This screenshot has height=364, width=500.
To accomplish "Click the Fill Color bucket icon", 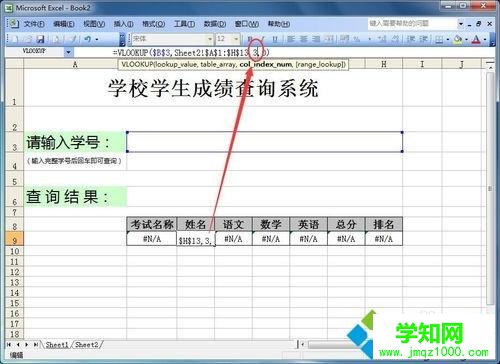I will coord(458,40).
